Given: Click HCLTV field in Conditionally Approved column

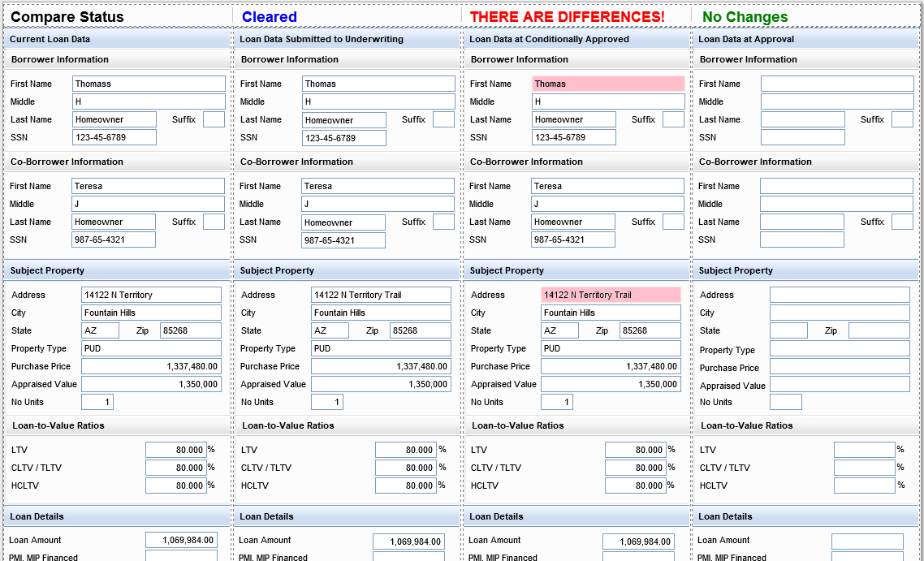Looking at the screenshot, I should [636, 485].
